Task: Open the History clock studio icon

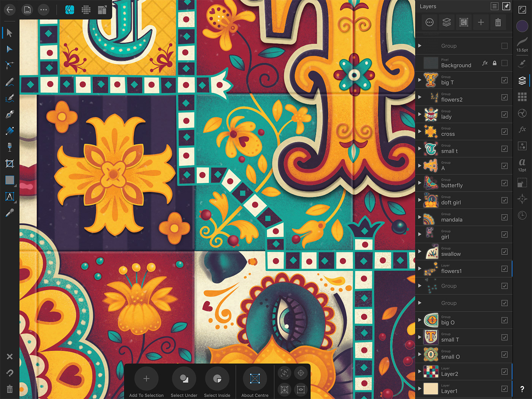Action: click(x=522, y=215)
